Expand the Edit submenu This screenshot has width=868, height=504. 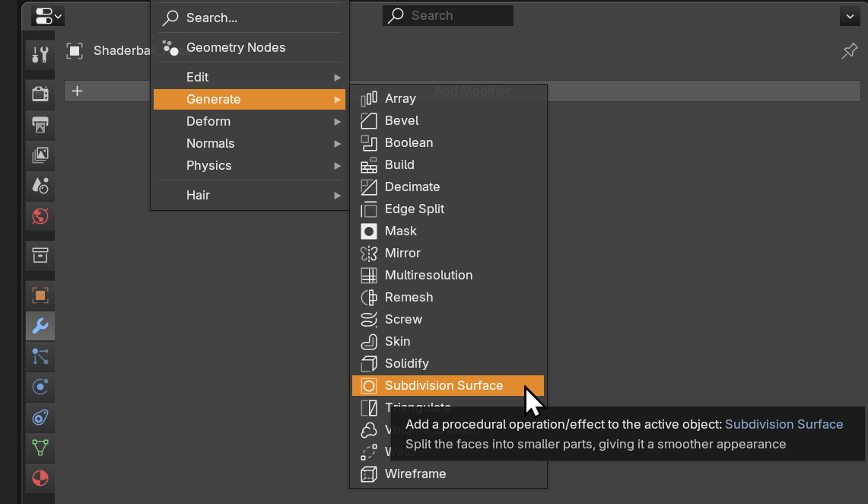click(x=250, y=77)
